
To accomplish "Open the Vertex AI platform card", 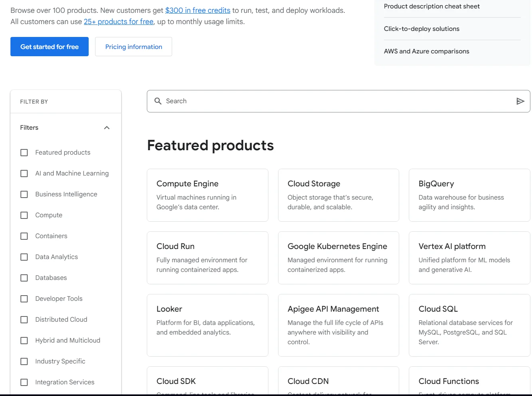I will pos(469,258).
